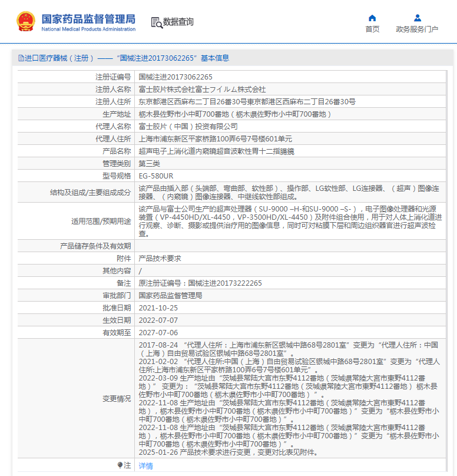Click effective date 2022-07-07
Image resolution: width=457 pixels, height=476 pixels.
click(x=158, y=320)
